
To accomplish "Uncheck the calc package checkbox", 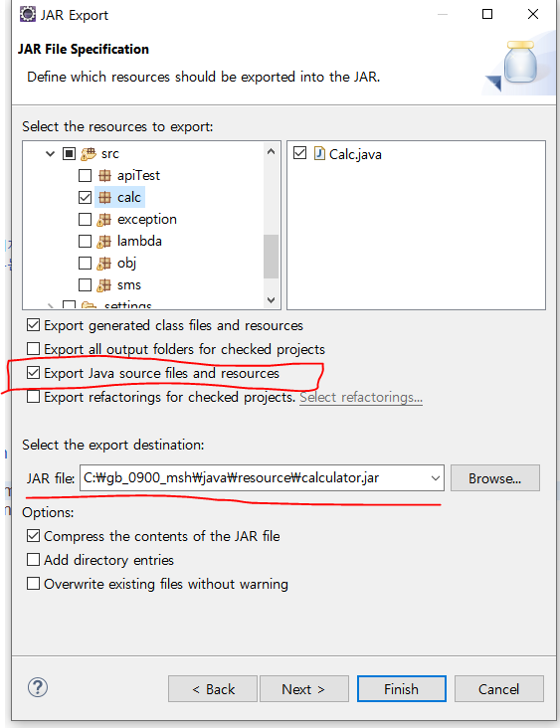I will click(x=85, y=197).
